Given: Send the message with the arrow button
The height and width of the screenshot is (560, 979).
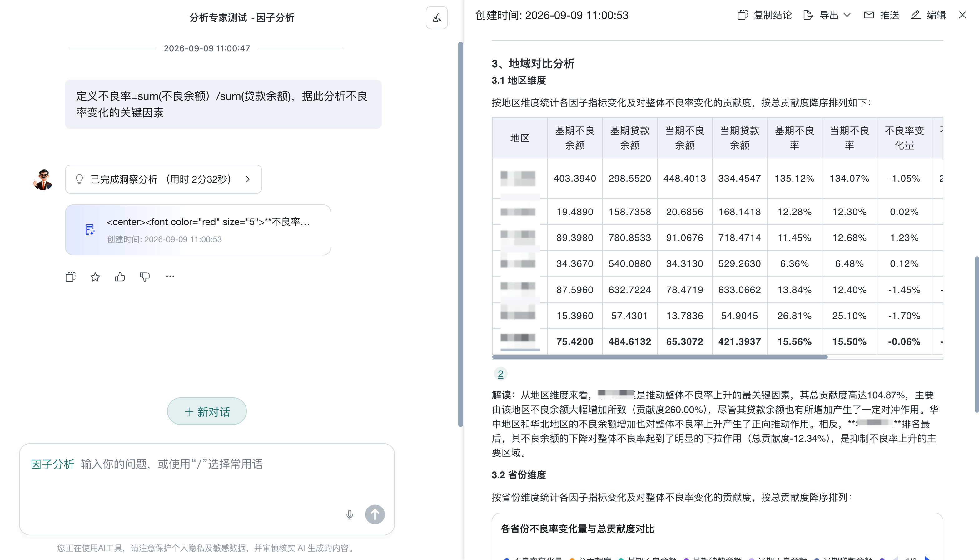Looking at the screenshot, I should tap(375, 515).
